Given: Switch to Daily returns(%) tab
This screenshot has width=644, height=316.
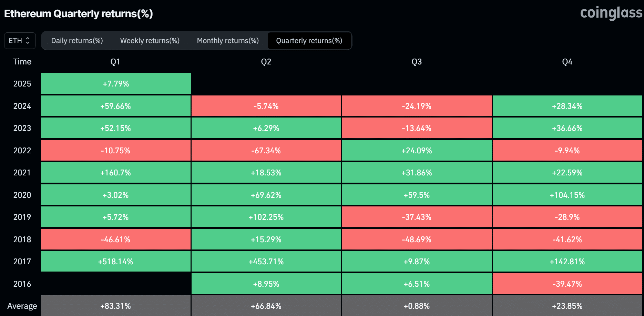Looking at the screenshot, I should [x=77, y=41].
